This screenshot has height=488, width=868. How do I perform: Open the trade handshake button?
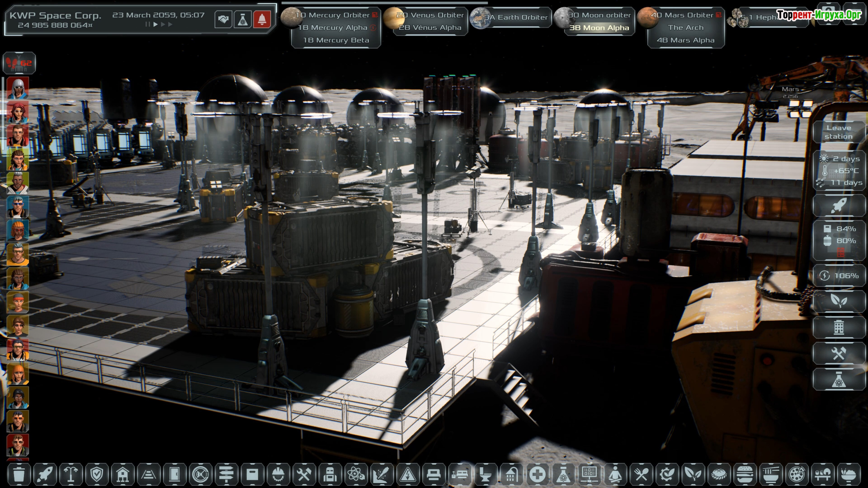223,19
